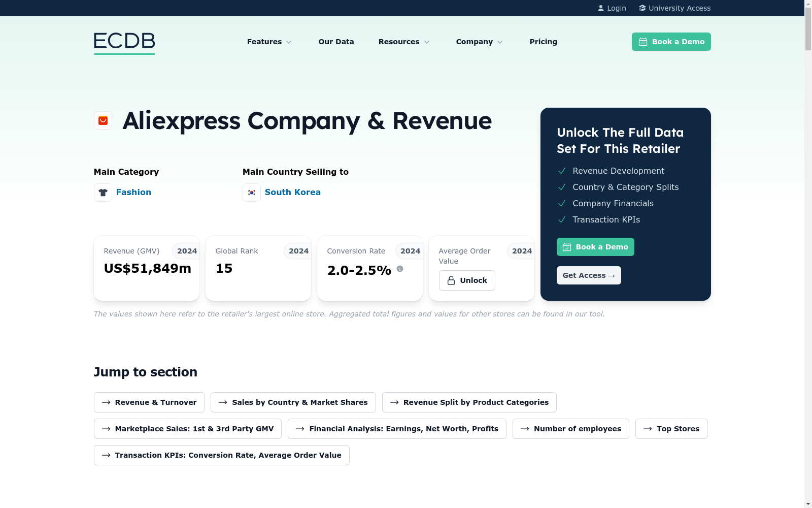Viewport: 812px width, 508px height.
Task: Go to the Pricing page
Action: [543, 42]
